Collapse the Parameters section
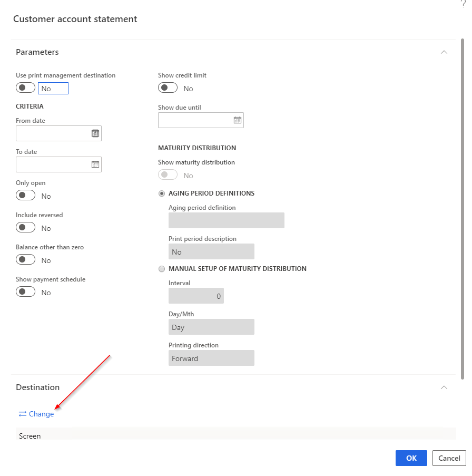This screenshot has width=472, height=476. (x=444, y=52)
